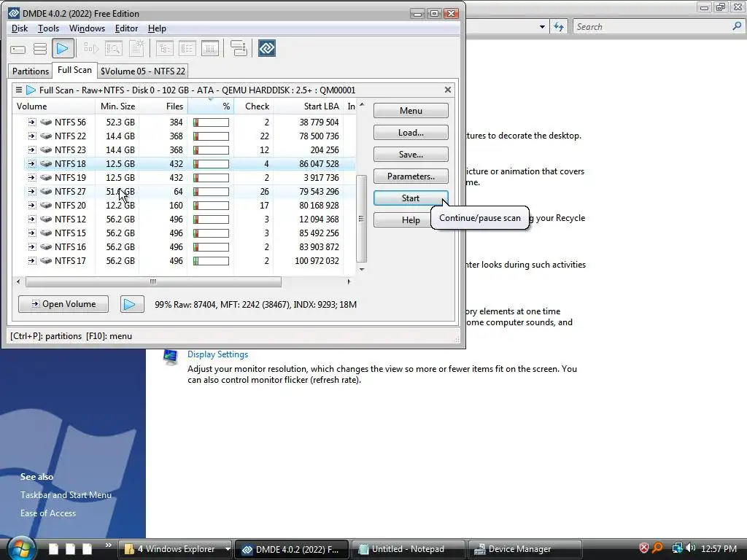The width and height of the screenshot is (747, 560).
Task: Open volume arrow for NTFS 23 row
Action: coord(31,150)
